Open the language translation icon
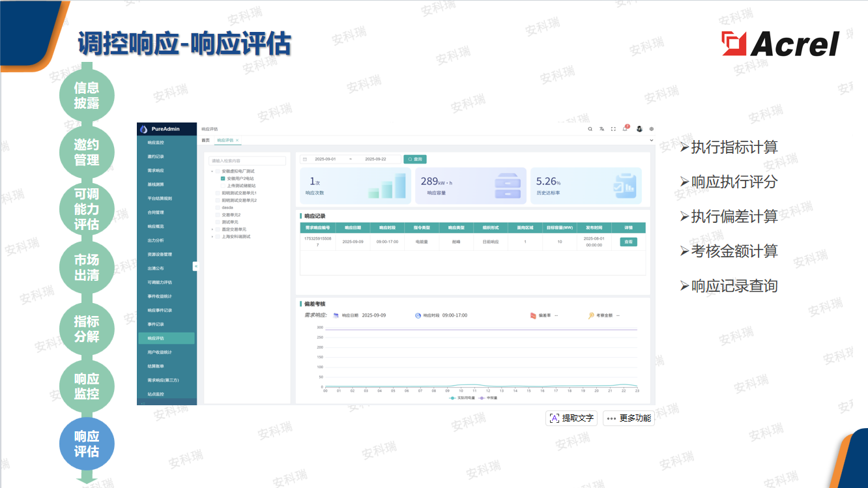 tap(602, 129)
